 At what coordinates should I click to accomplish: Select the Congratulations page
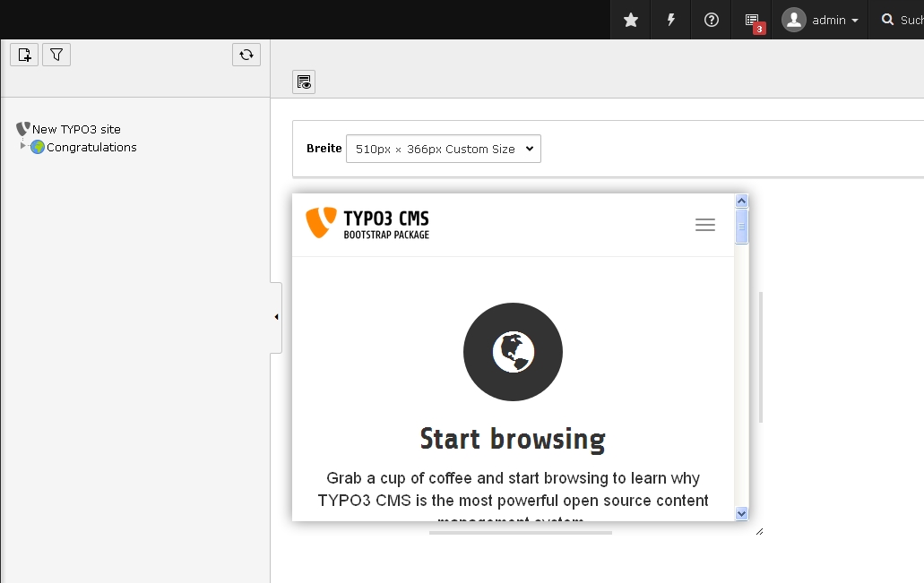(x=91, y=147)
